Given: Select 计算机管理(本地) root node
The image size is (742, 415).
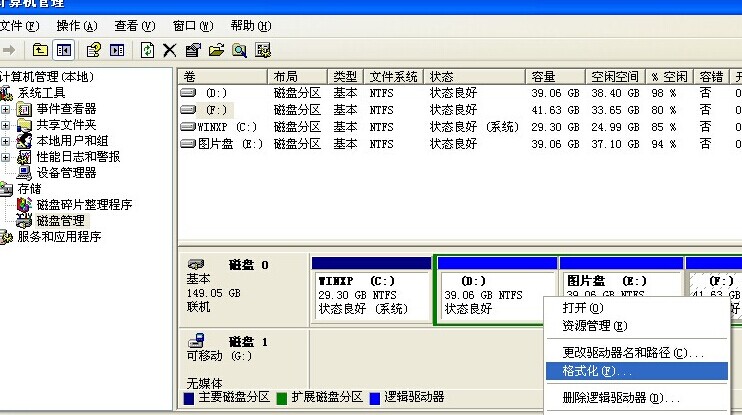Looking at the screenshot, I should (x=47, y=77).
